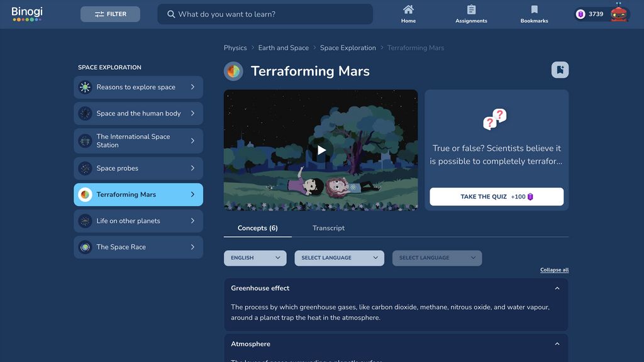
Task: Click the Terraforming Mars lesson icon beside title
Action: (233, 71)
